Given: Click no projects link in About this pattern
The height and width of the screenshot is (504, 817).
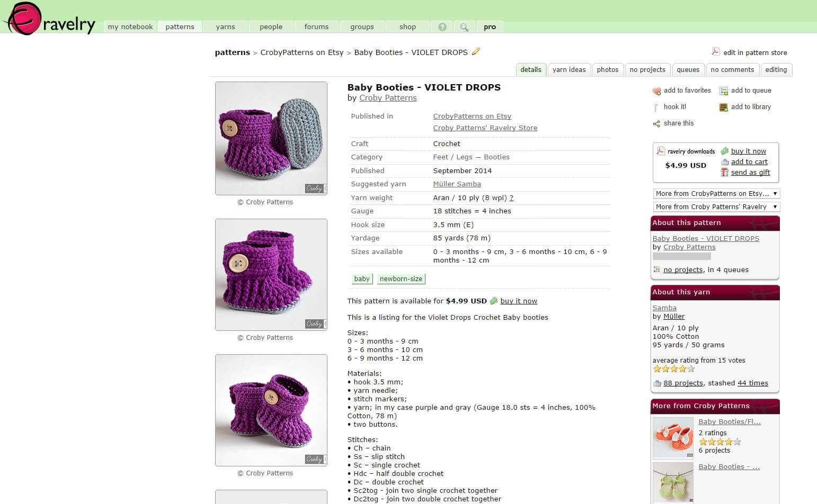Looking at the screenshot, I should pos(683,270).
